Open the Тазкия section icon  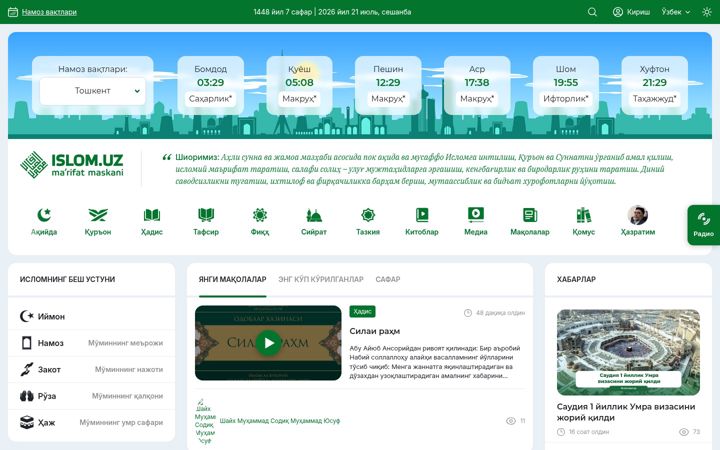click(x=368, y=215)
